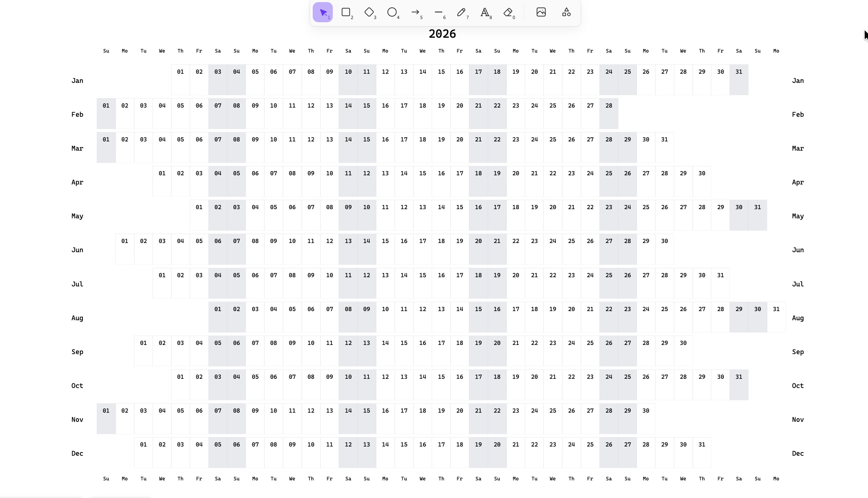Select the Eraser tool
The height and width of the screenshot is (498, 868).
pyautogui.click(x=508, y=12)
